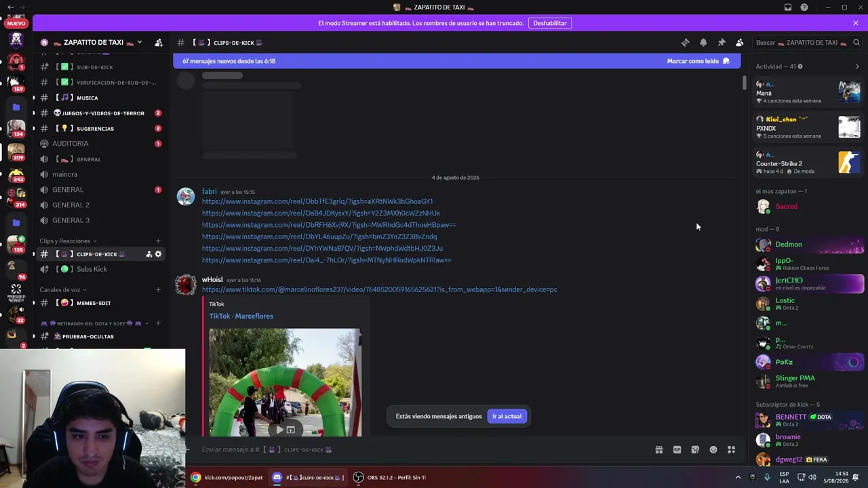Open the TikTok · Marceflores embed title
The height and width of the screenshot is (488, 868).
tap(241, 316)
